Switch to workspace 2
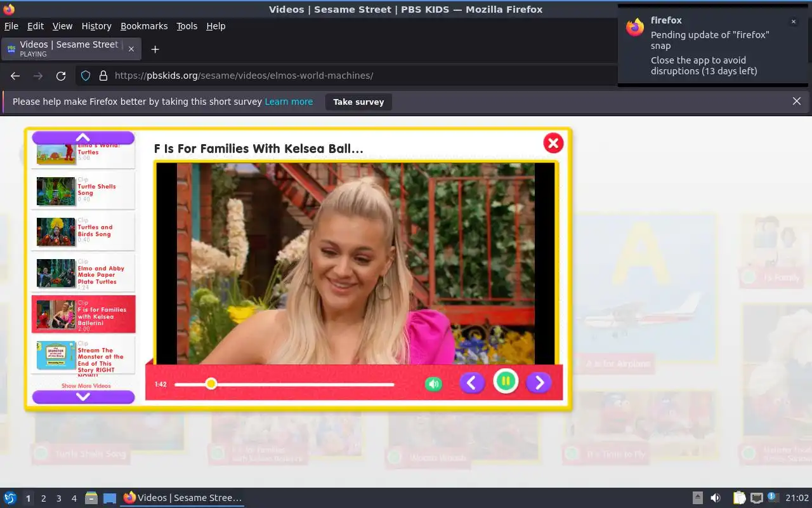The image size is (812, 508). tap(43, 498)
